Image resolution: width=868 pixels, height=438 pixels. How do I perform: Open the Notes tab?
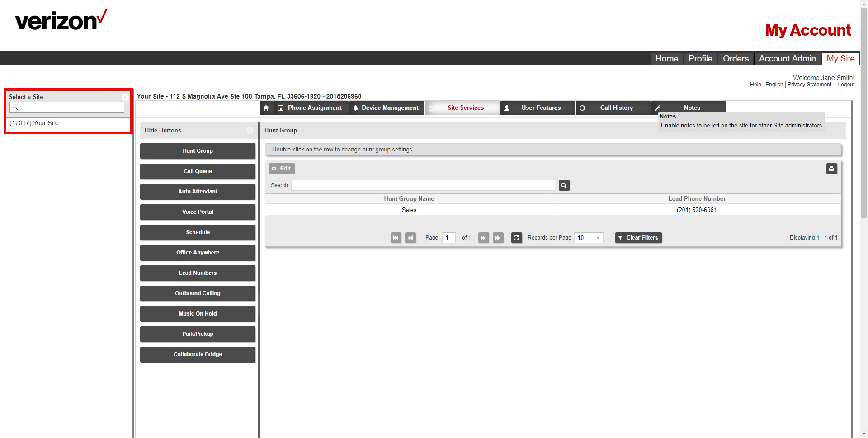(689, 107)
